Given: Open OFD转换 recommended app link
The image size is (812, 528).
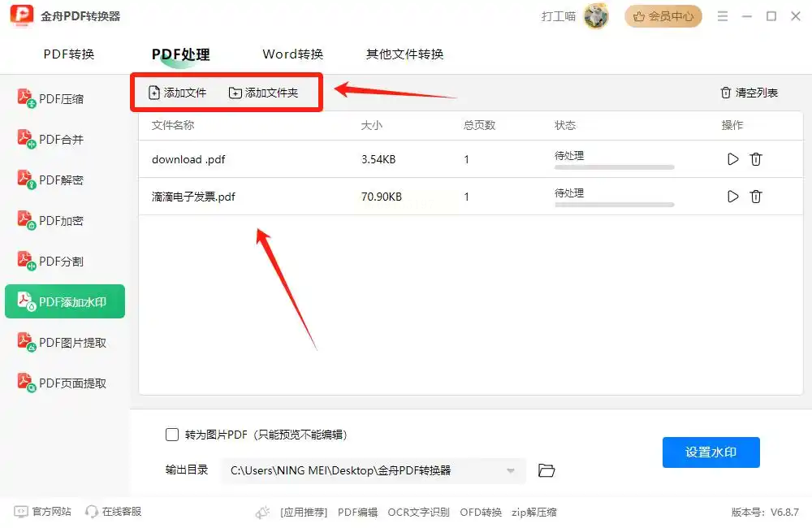Looking at the screenshot, I should pos(481,512).
